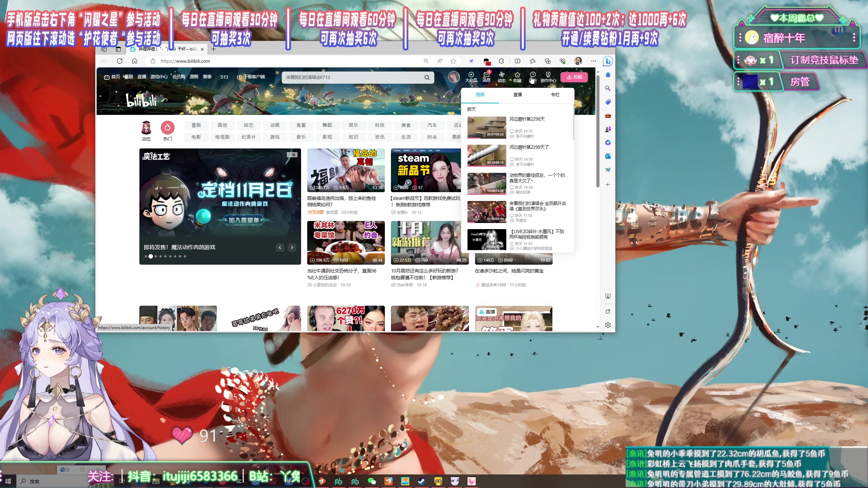The height and width of the screenshot is (488, 868).
Task: Switch to 专栏 tab in history popup
Action: point(555,95)
